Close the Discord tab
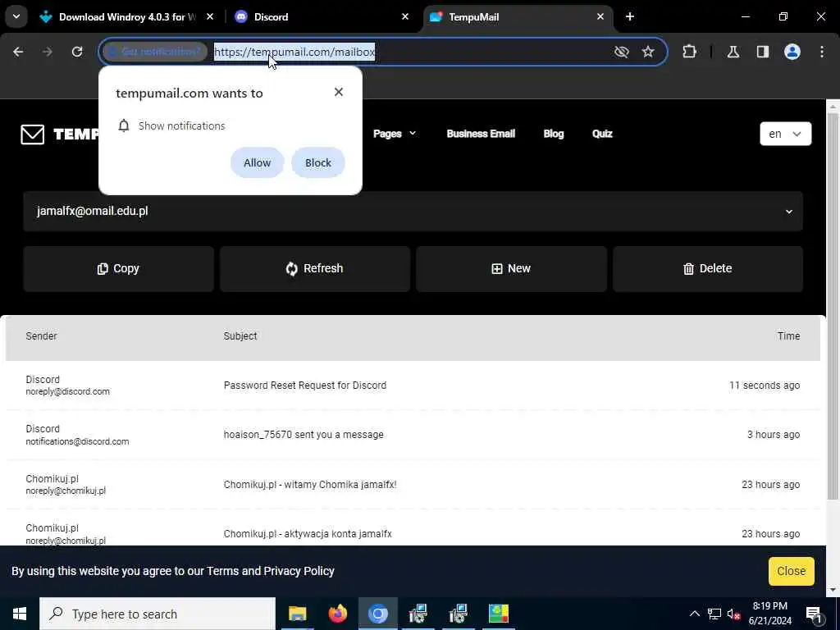 point(405,17)
